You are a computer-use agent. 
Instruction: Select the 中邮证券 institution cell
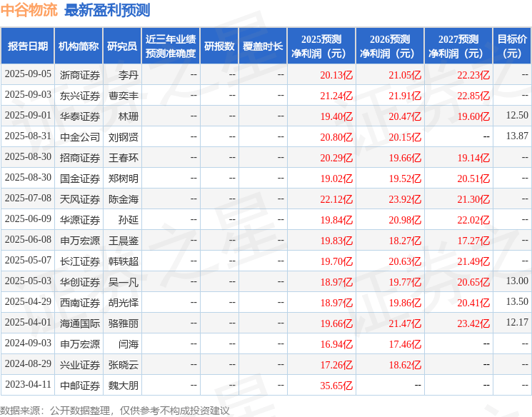tap(80, 386)
